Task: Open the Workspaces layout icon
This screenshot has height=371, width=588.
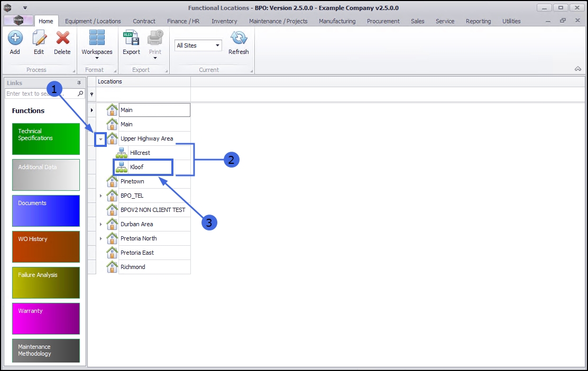Action: coord(97,38)
